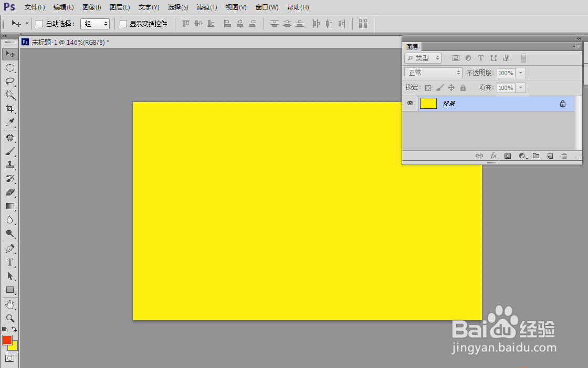
Task: Select the Lasso tool
Action: (10, 81)
